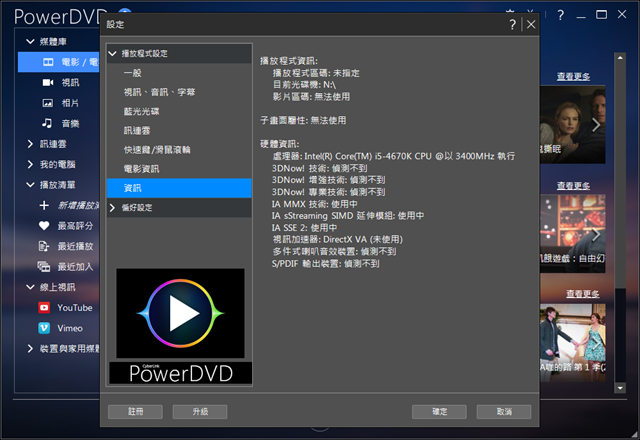Select the 電影資訊 settings page
Viewport: 640px width, 440px height.
pos(179,169)
